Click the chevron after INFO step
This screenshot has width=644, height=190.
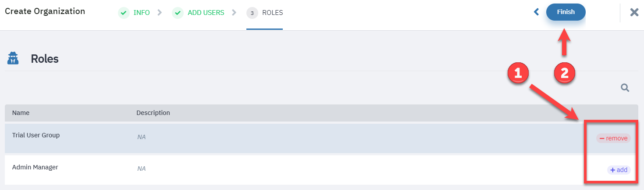point(160,12)
